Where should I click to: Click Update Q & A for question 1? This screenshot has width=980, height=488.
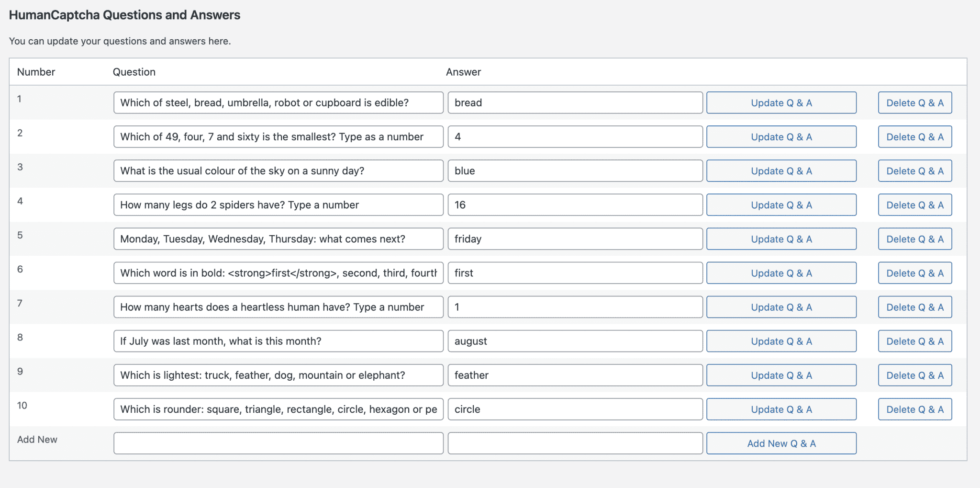point(781,102)
